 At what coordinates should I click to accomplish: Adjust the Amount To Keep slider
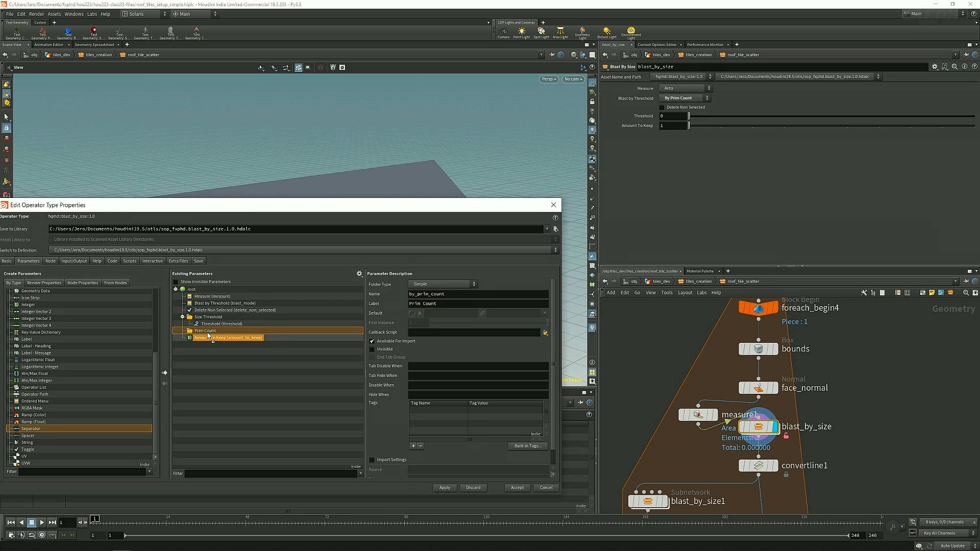pyautogui.click(x=689, y=126)
